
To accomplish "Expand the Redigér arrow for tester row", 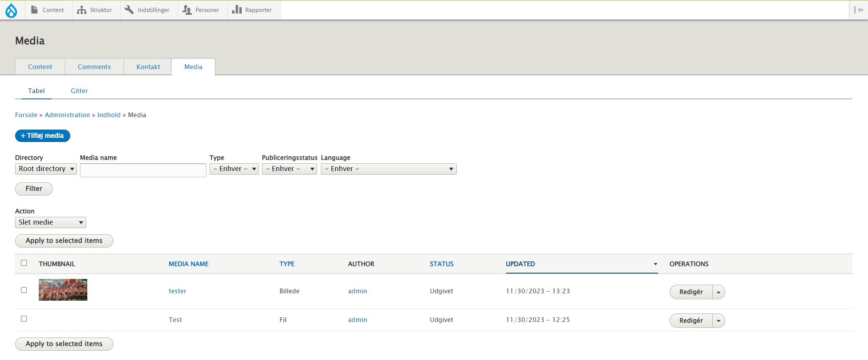I will [x=718, y=292].
